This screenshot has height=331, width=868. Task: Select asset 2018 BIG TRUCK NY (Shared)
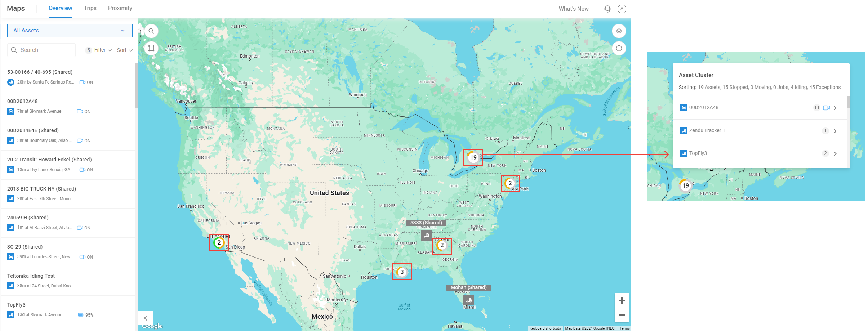(x=68, y=194)
